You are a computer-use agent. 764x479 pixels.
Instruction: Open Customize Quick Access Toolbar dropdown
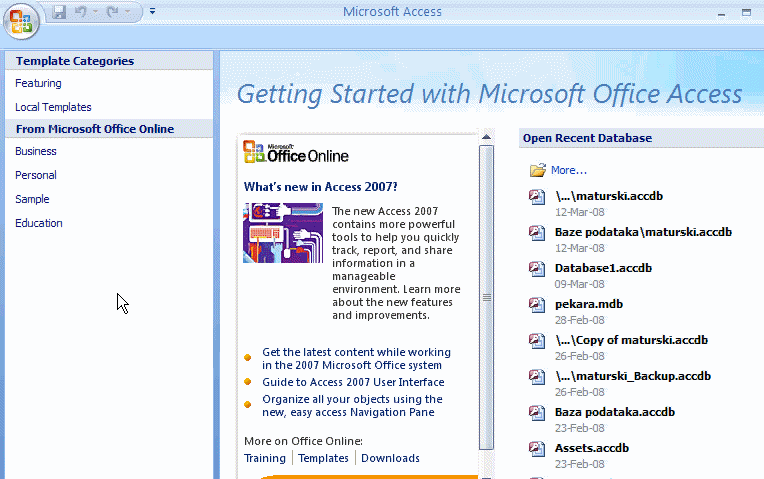[x=153, y=11]
